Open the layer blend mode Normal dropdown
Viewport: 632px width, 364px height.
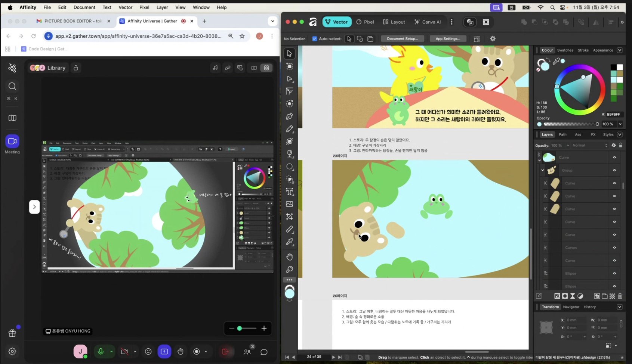pyautogui.click(x=590, y=146)
